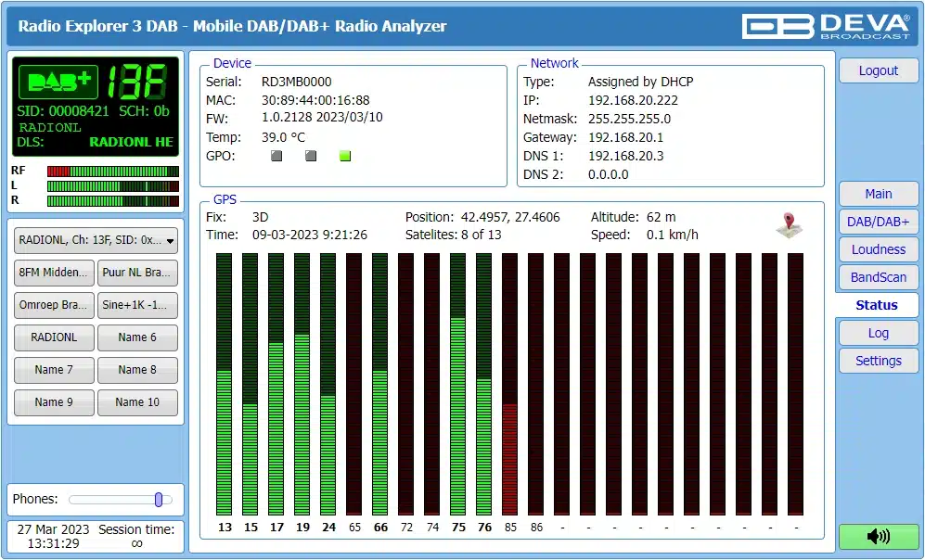This screenshot has height=560, width=925.
Task: Open the GPS map location icon
Action: (x=789, y=225)
